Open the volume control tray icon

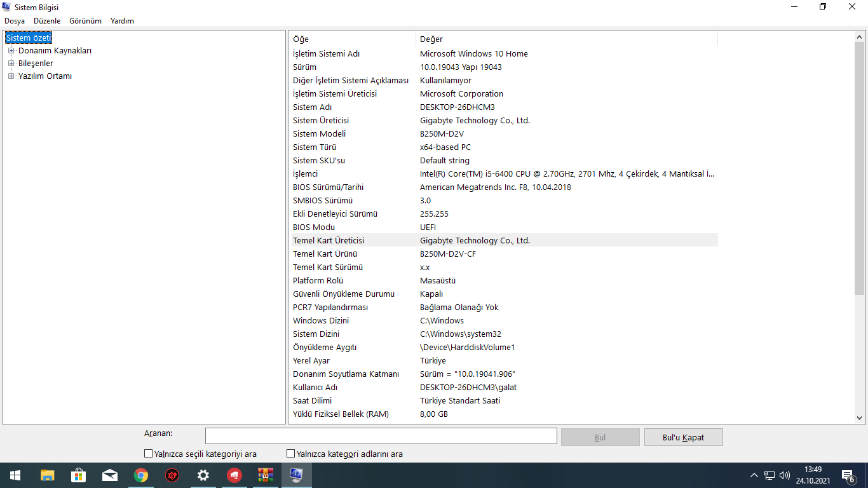point(785,475)
